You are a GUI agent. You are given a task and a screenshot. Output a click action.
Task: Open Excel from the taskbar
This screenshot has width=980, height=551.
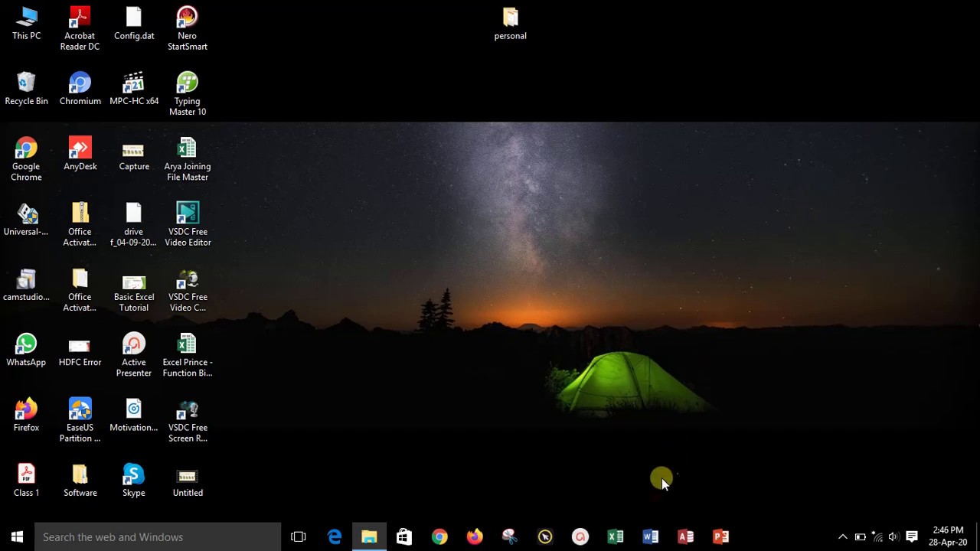(616, 536)
